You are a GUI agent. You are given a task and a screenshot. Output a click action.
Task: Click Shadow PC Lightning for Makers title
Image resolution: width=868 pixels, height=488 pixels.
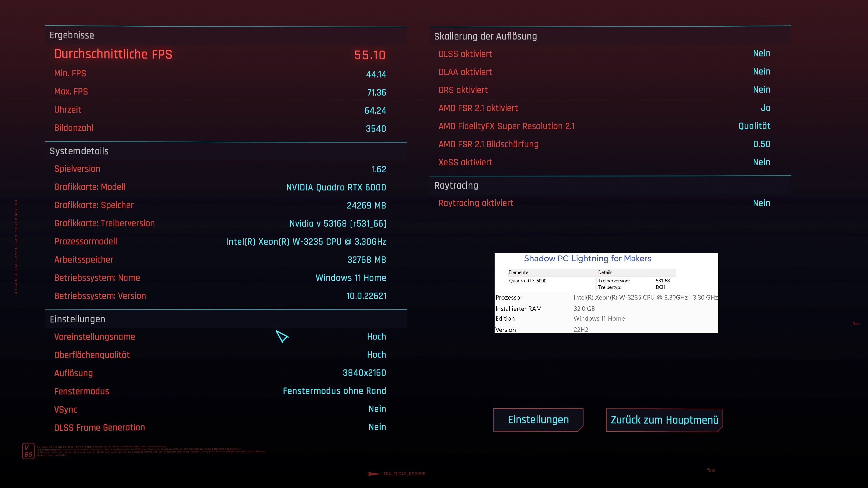point(587,259)
